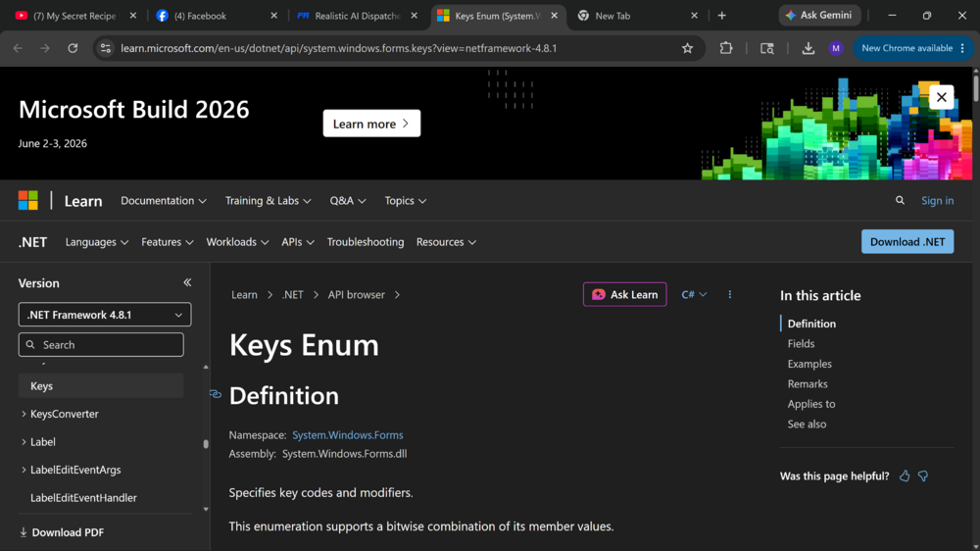Screen dimensions: 980x551
Task: Open the tab search icon in toolbar
Action: click(767, 48)
